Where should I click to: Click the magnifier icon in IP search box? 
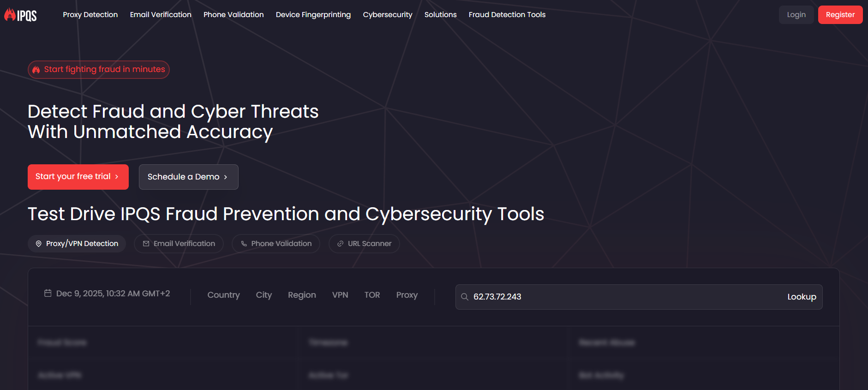[465, 297]
